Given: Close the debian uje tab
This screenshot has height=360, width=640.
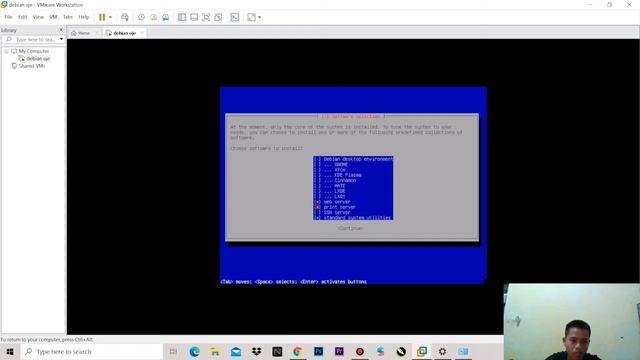Looking at the screenshot, I should 142,33.
